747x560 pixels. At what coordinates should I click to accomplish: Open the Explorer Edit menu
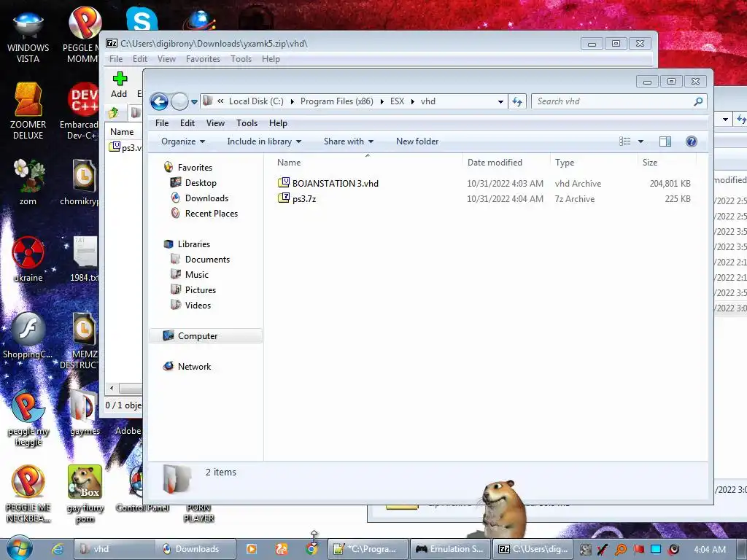pos(187,123)
